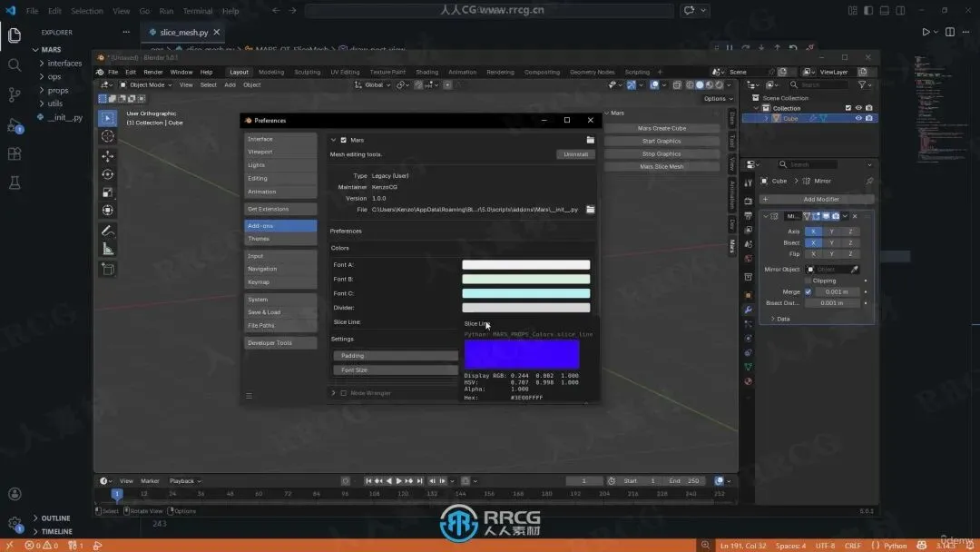Click Run Python File play icon
Viewport: 980px width, 552px height.
click(926, 32)
